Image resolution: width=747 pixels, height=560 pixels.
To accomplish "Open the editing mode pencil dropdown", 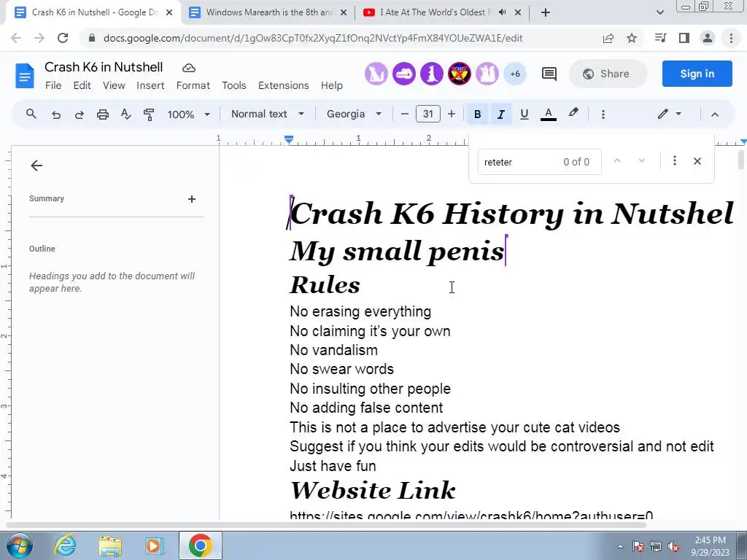I will point(670,114).
